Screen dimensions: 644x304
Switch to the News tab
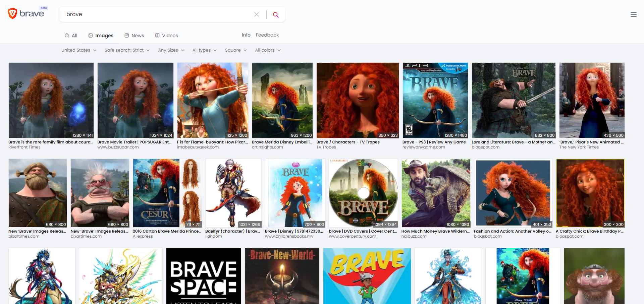click(138, 36)
